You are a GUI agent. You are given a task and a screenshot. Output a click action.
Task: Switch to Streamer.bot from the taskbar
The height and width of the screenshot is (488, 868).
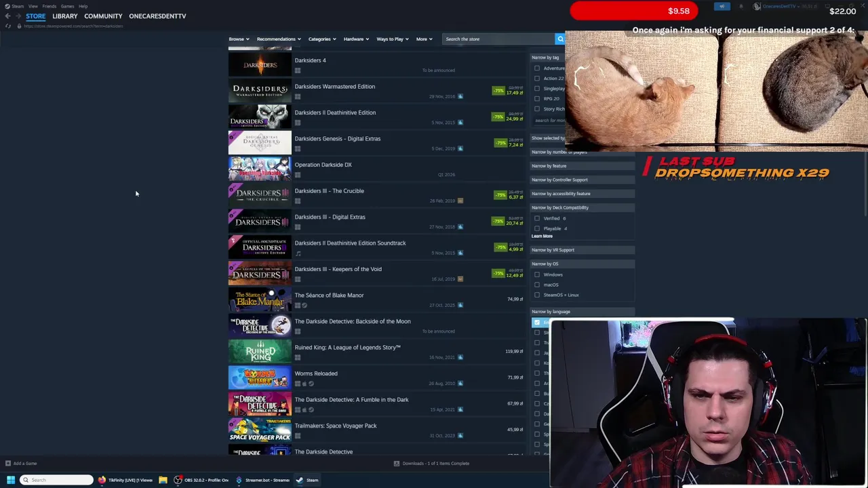click(x=263, y=480)
